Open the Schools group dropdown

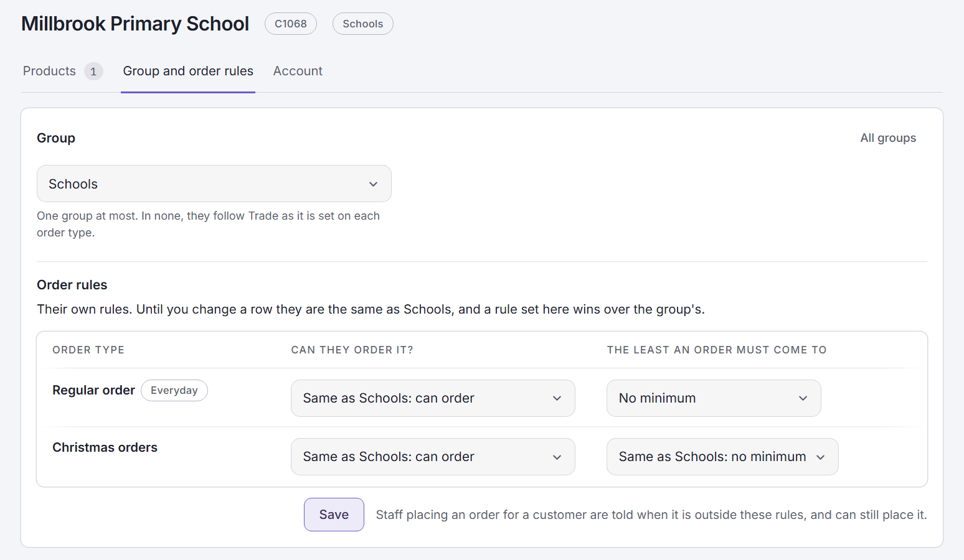tap(214, 184)
